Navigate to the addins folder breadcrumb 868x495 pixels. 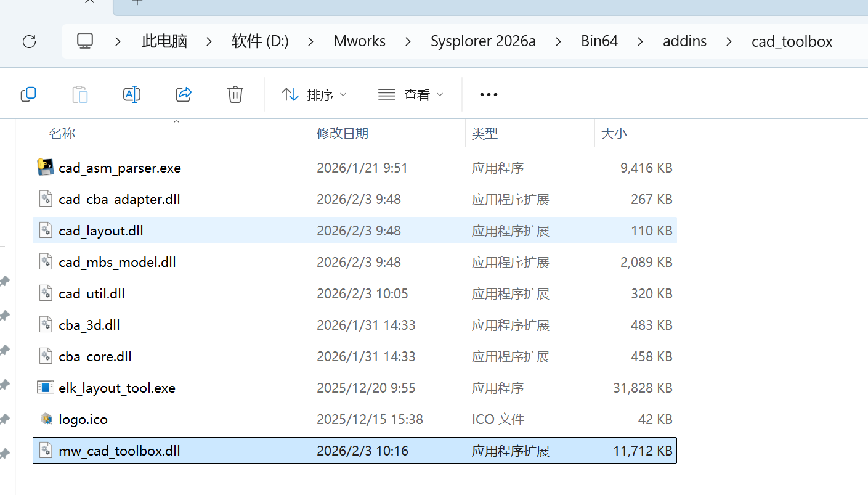685,41
